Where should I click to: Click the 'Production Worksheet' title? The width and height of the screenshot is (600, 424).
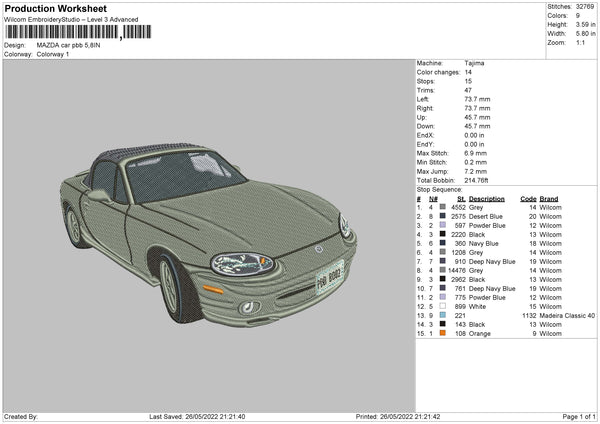56,8
